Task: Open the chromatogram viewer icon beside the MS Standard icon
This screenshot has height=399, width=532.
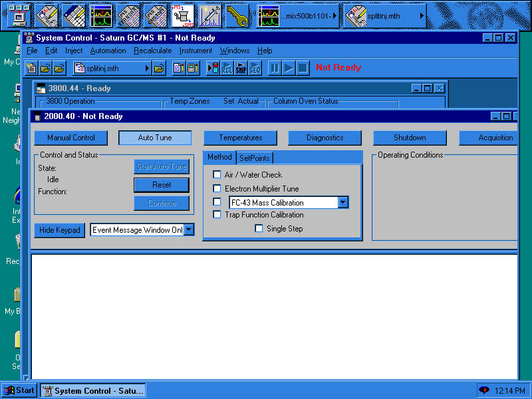Action: (101, 15)
